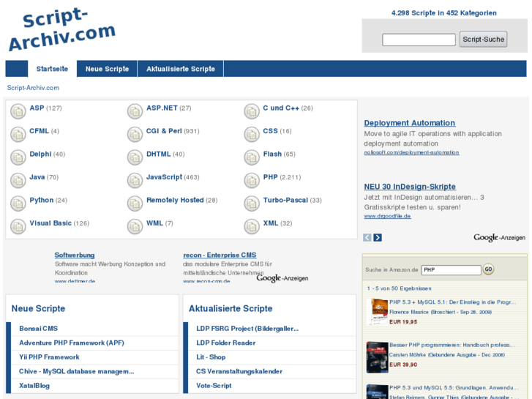532x399 pixels.
Task: Open the Besser PHP programmieren book title
Action: 452,345
